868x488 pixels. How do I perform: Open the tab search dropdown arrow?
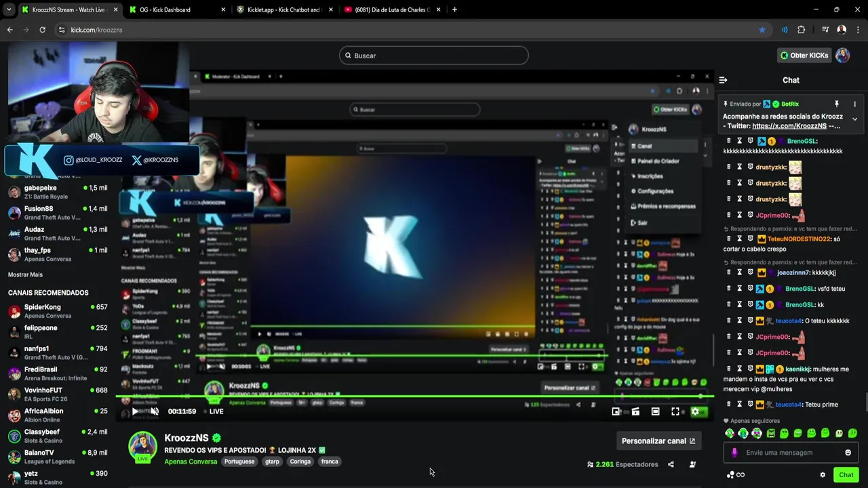coord(9,9)
